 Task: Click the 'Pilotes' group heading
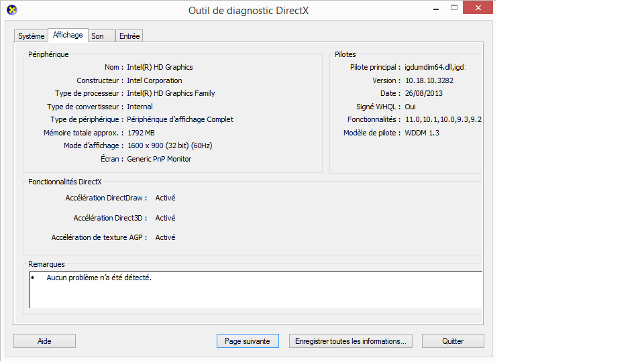click(345, 54)
